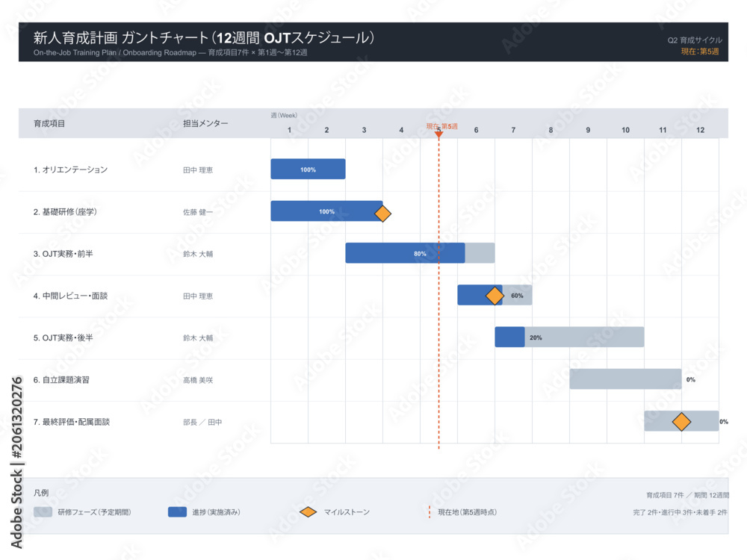Click the 研修フェーズ(予定期間) legend text
This screenshot has width=747, height=560.
pyautogui.click(x=94, y=512)
